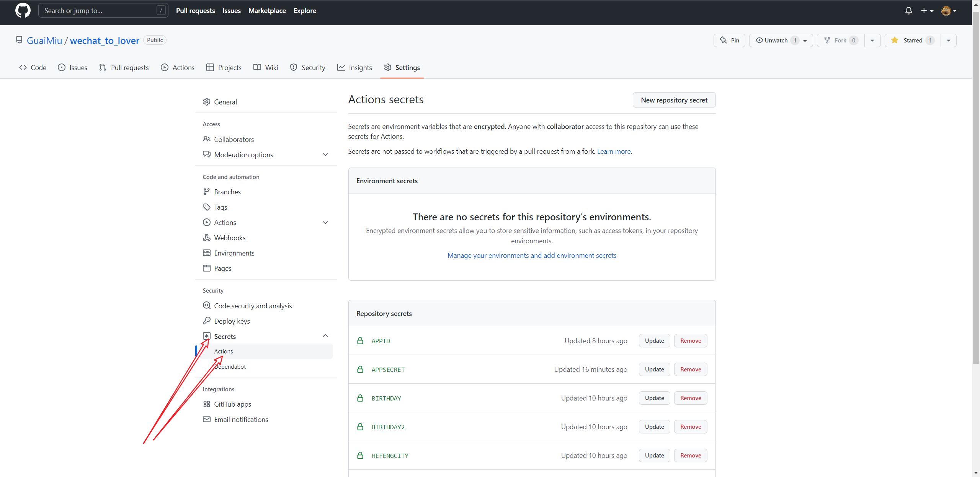Open the fork options dropdown arrow
This screenshot has width=980, height=477.
tap(872, 40)
